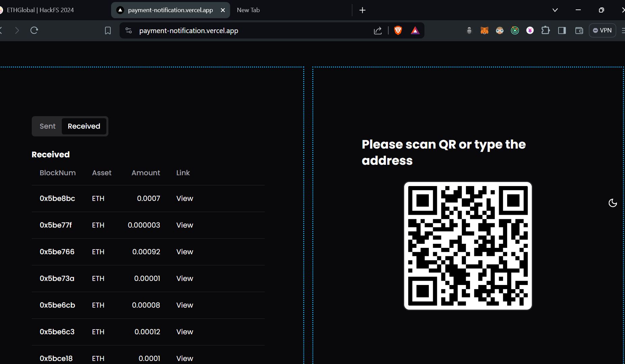
Task: View transaction for block 0x5be77f
Action: [x=185, y=225]
